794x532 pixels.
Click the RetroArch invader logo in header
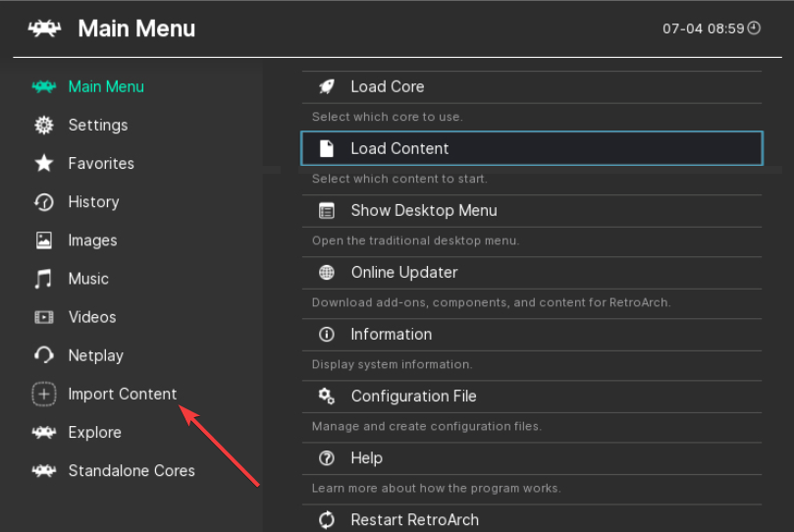[45, 28]
